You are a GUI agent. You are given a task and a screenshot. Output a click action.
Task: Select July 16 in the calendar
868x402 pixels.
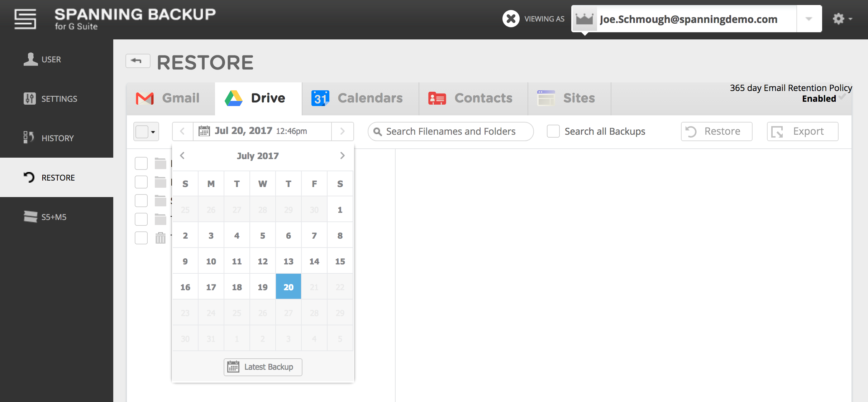185,287
